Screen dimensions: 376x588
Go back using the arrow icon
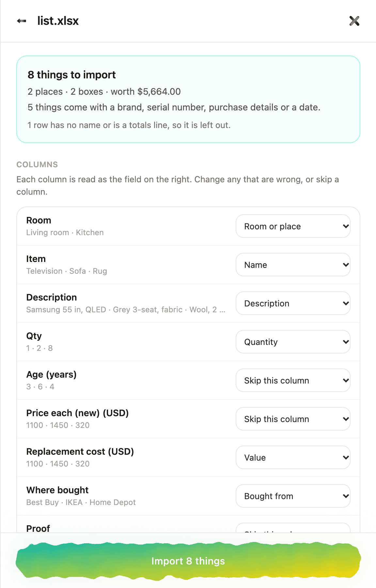22,21
